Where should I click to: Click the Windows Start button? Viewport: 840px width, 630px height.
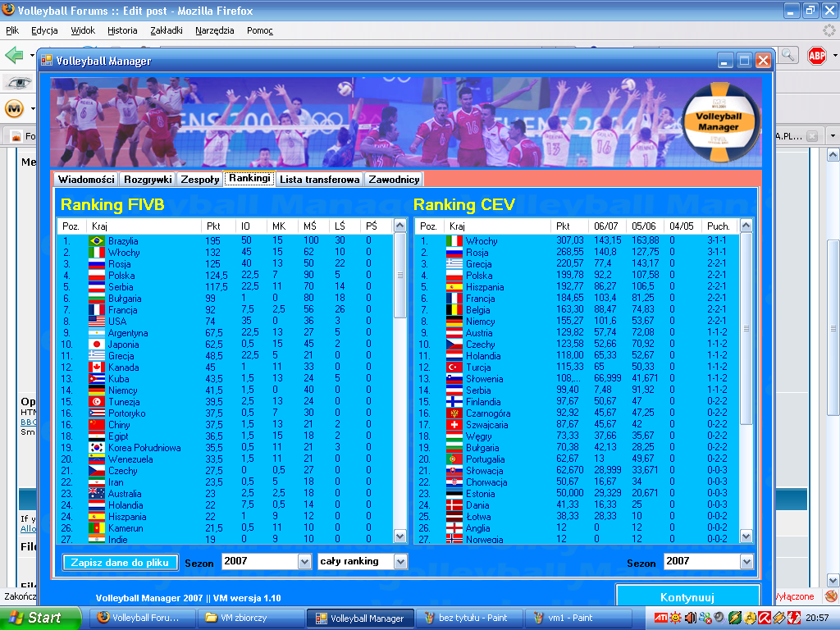tap(39, 618)
